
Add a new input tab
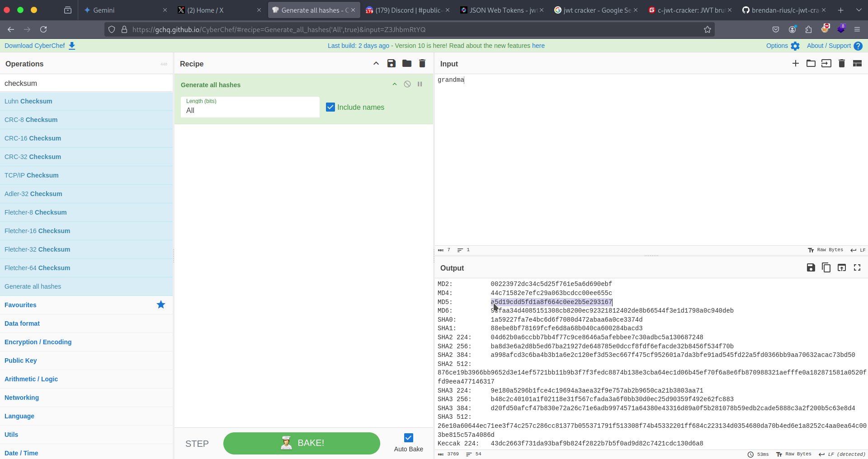[795, 64]
